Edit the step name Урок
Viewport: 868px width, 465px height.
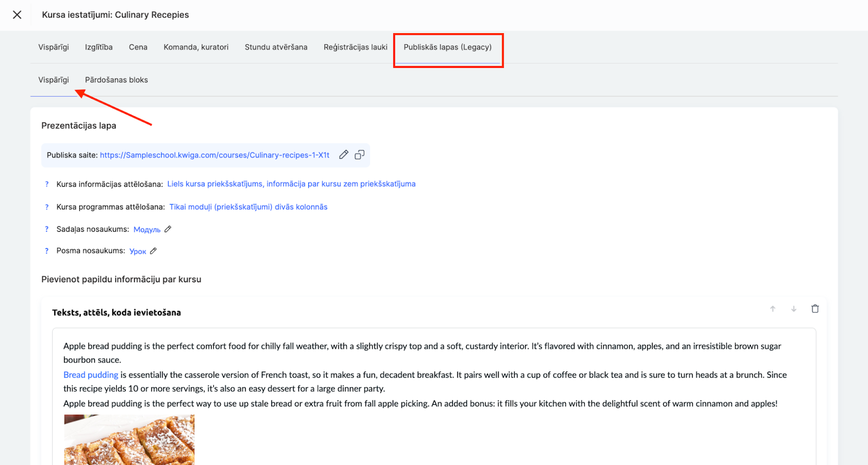tap(154, 251)
